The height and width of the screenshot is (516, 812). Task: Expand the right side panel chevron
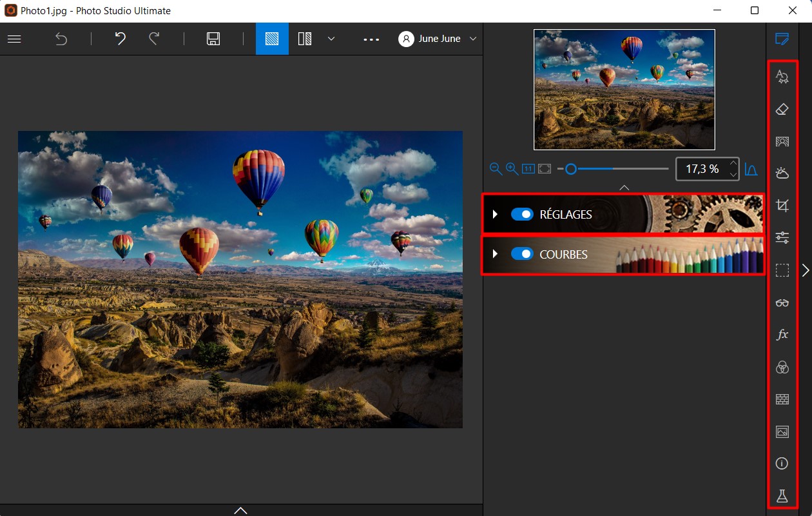806,270
